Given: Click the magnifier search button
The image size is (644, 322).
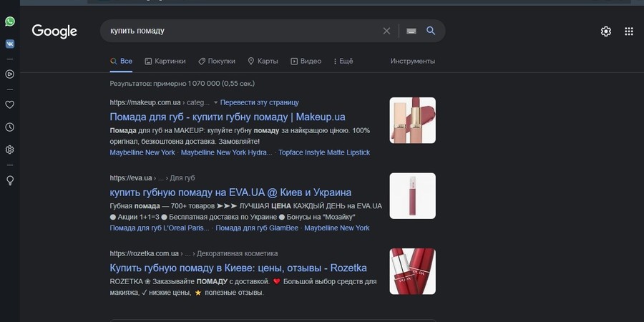Looking at the screenshot, I should [x=431, y=31].
